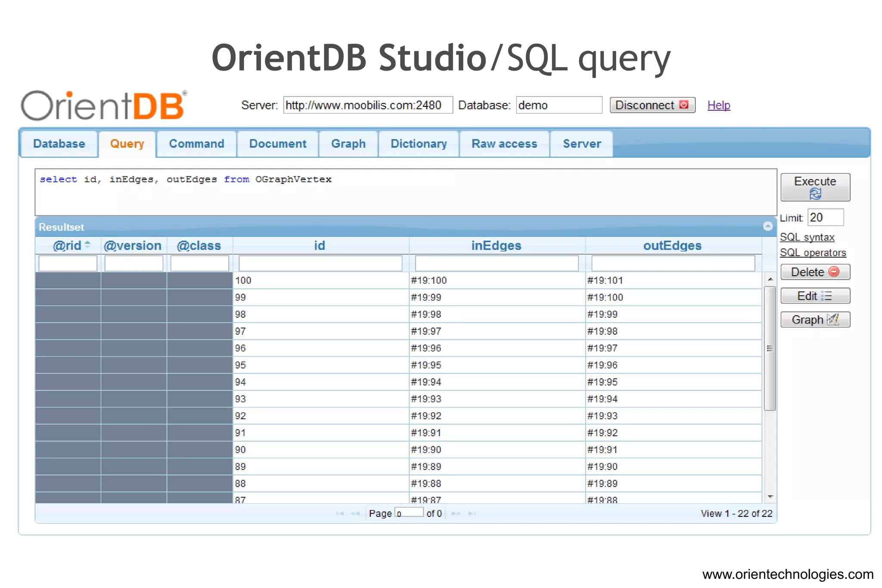Click inside the SQL query editor
This screenshot has height=588, width=882.
pyautogui.click(x=406, y=192)
